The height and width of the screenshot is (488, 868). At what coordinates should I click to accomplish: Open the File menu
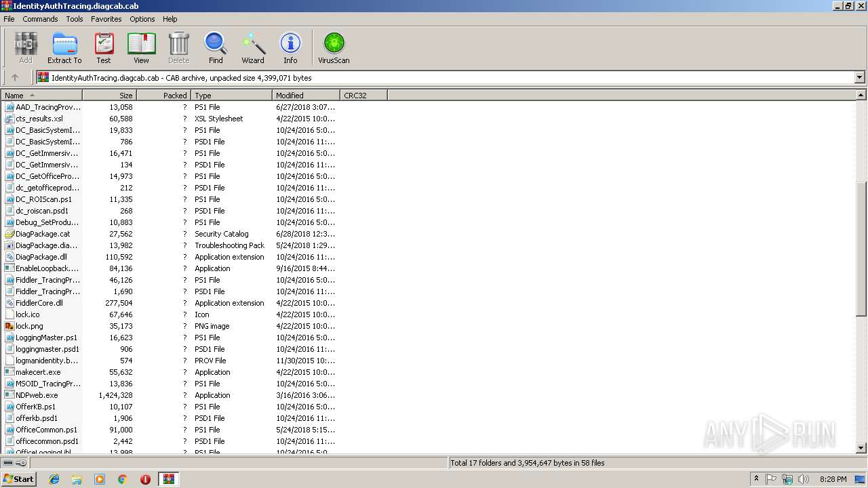coord(9,19)
